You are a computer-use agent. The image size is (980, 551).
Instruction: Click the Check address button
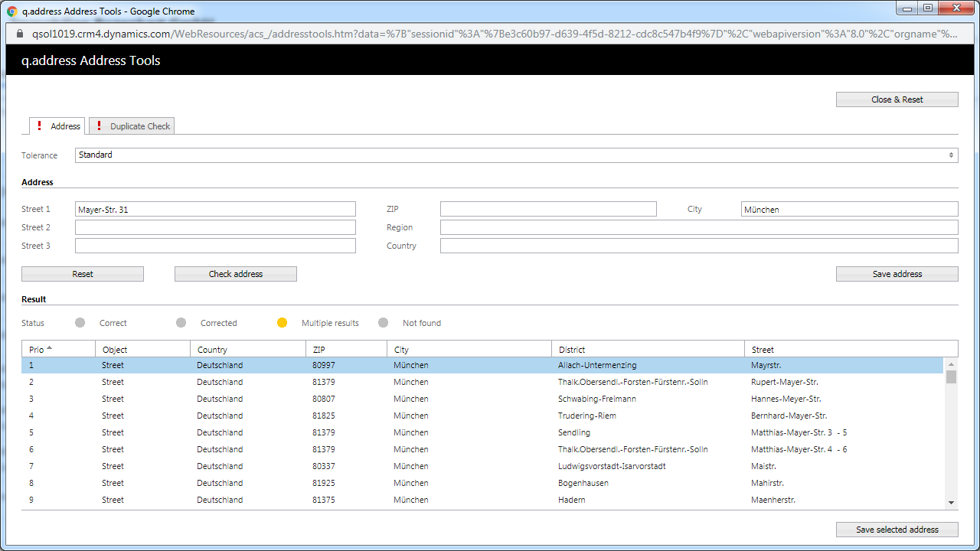point(236,274)
